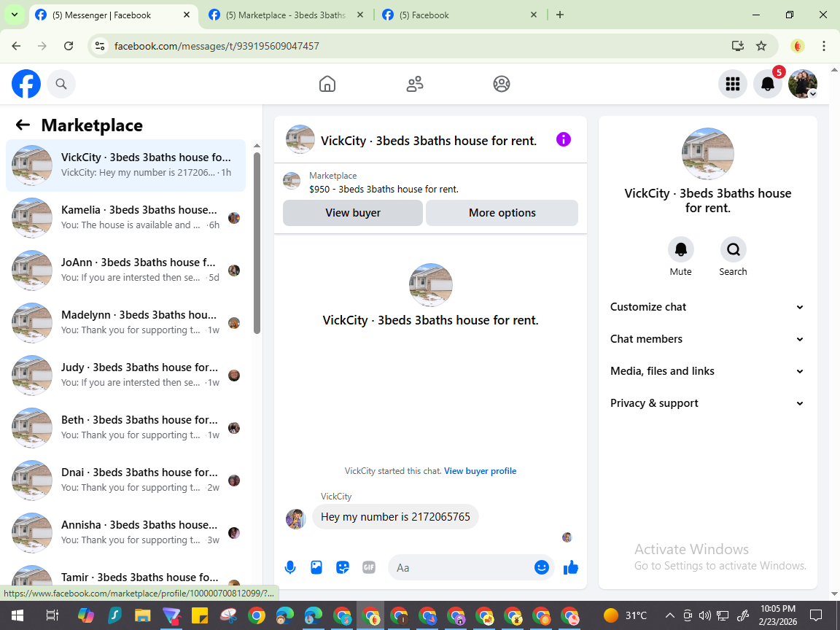Click conversation list scrollbar
This screenshot has width=840, height=630.
coord(257,243)
